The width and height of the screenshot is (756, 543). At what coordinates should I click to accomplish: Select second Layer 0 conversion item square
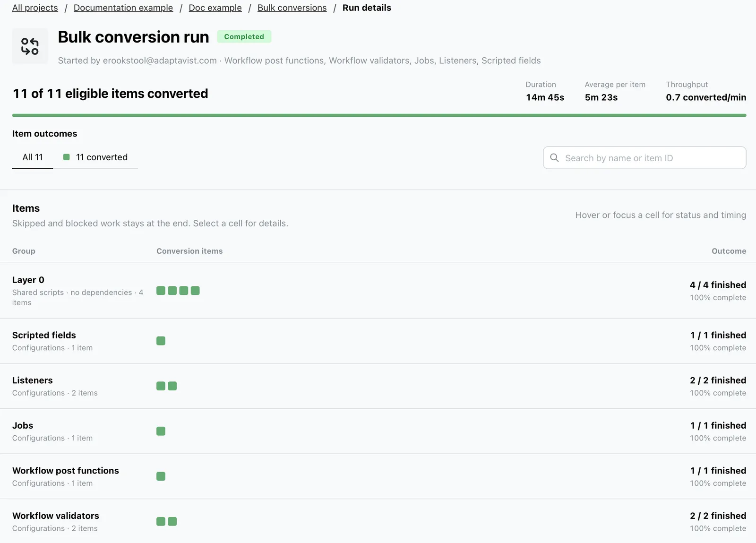[172, 291]
